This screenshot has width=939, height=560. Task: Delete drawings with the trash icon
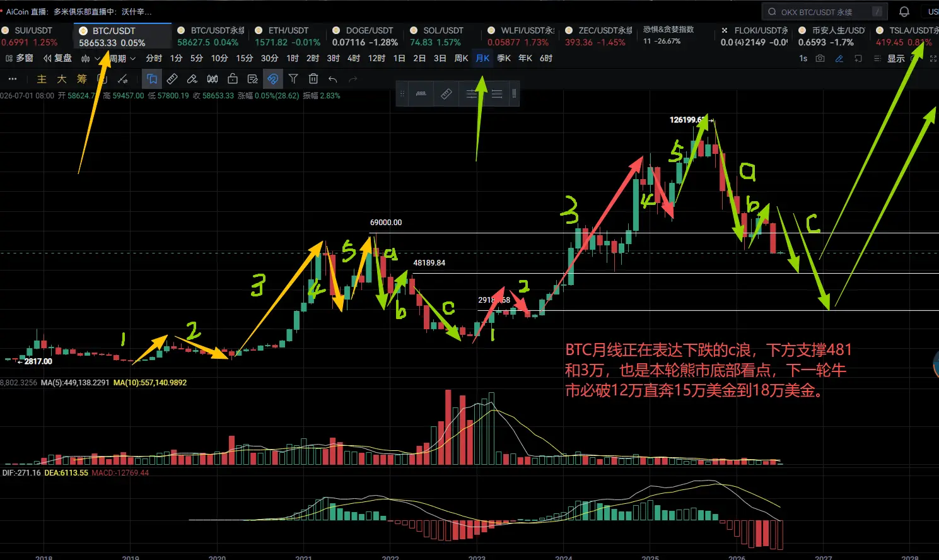click(313, 79)
